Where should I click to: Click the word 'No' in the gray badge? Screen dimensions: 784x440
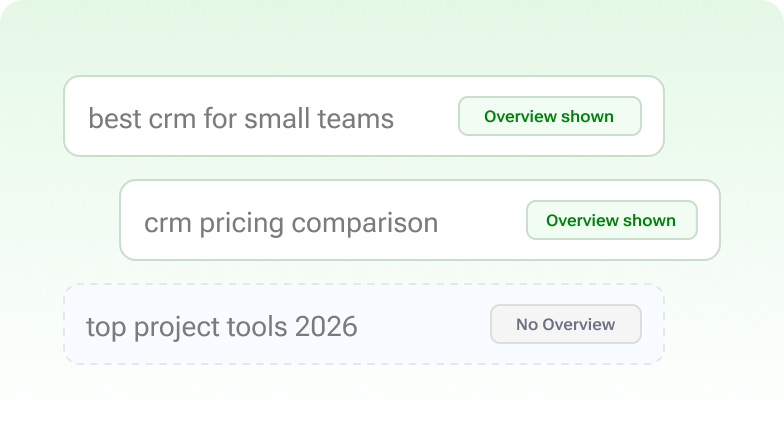coord(527,324)
